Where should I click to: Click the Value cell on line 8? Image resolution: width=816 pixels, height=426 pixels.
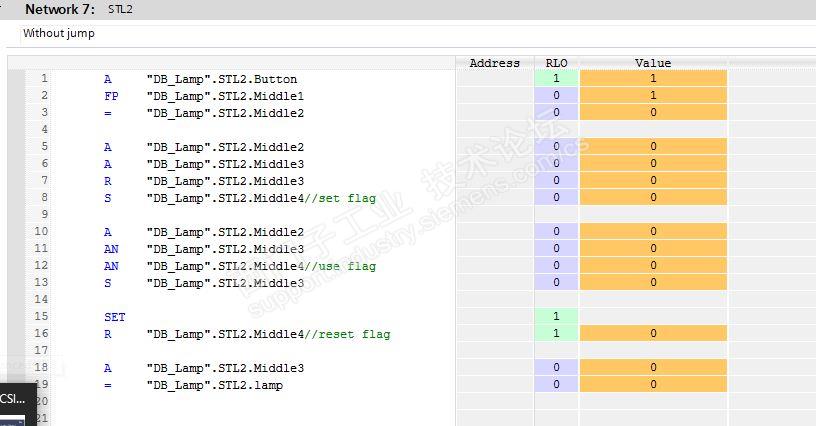(653, 197)
